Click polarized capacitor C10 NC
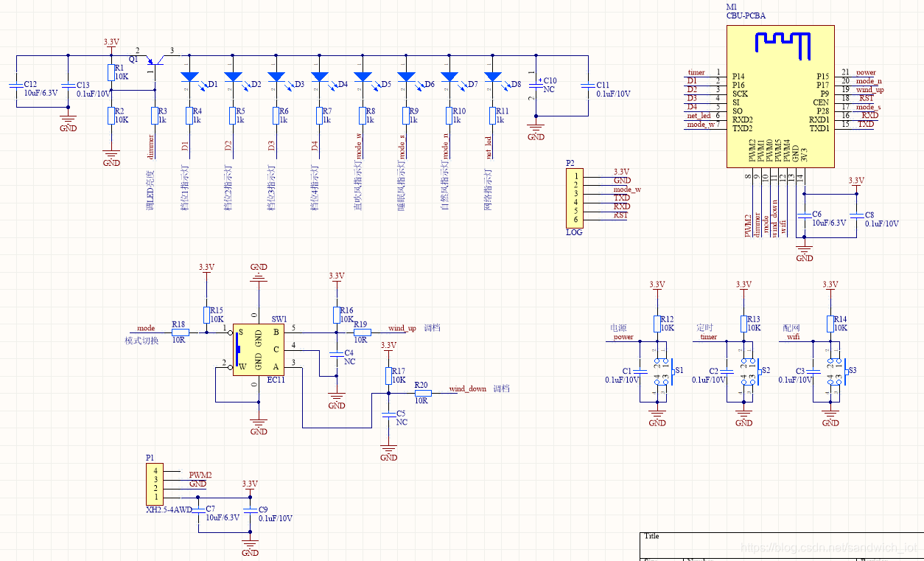Viewport: 924px width, 561px height. [536, 86]
